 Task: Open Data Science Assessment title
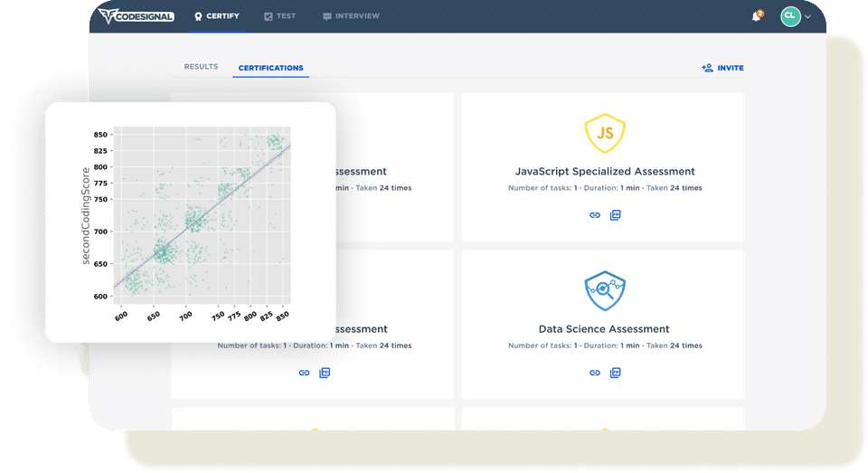click(x=604, y=329)
